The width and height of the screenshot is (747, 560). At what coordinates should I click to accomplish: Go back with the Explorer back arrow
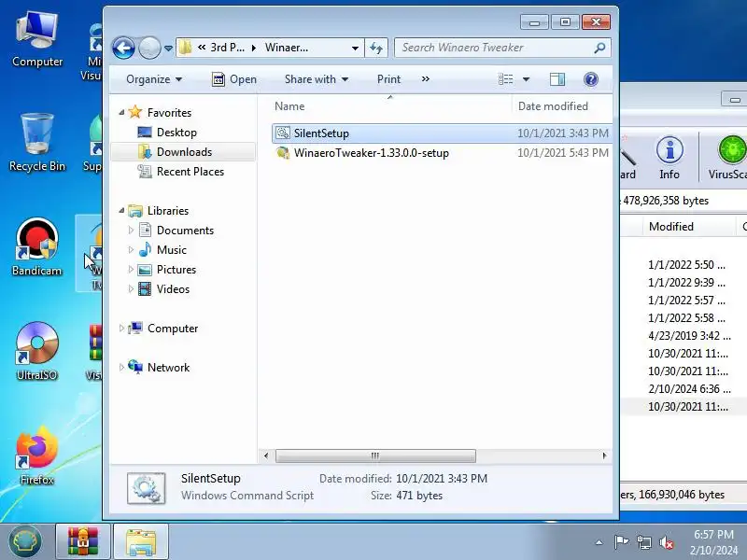click(123, 48)
